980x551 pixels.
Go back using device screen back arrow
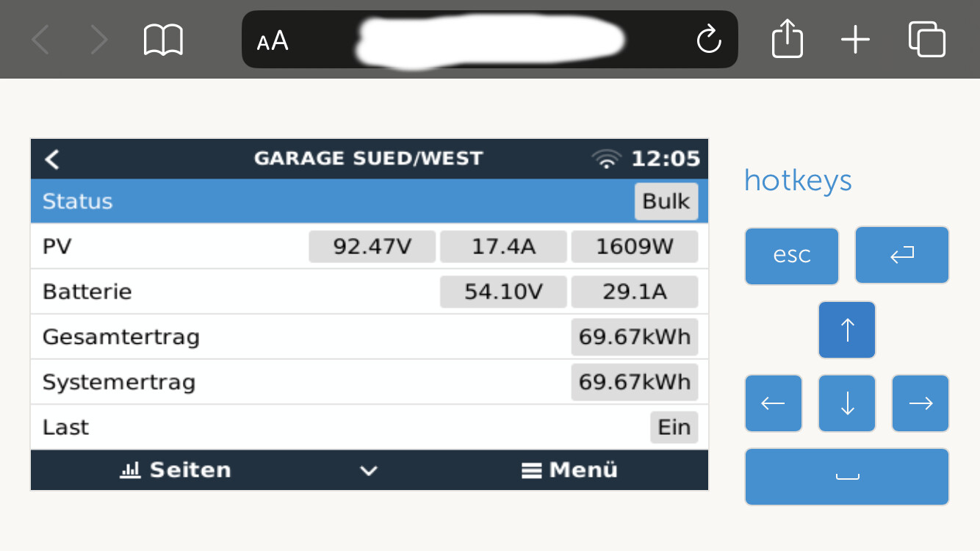(x=51, y=159)
